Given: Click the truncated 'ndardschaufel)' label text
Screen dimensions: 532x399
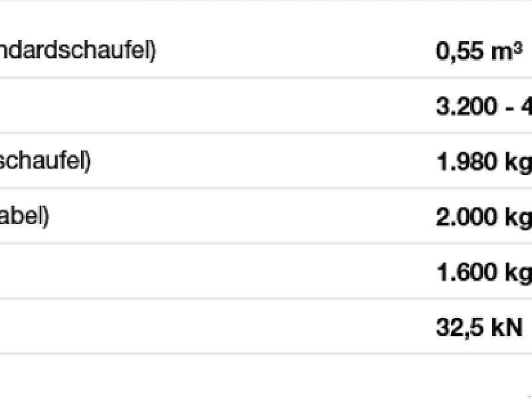Looking at the screenshot, I should point(78,52).
